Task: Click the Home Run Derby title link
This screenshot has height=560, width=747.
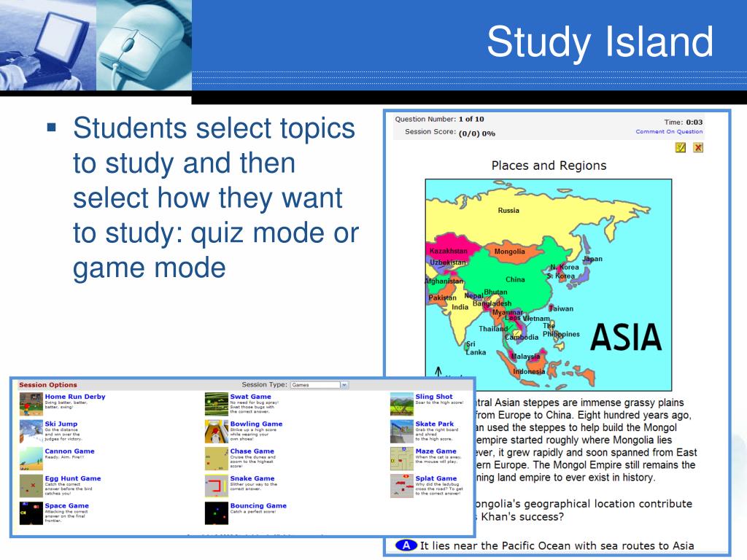Action: pyautogui.click(x=75, y=396)
